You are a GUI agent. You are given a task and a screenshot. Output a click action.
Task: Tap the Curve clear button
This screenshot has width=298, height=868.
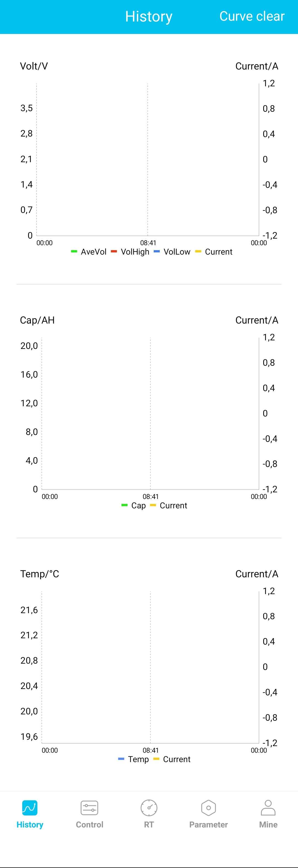pos(252,16)
